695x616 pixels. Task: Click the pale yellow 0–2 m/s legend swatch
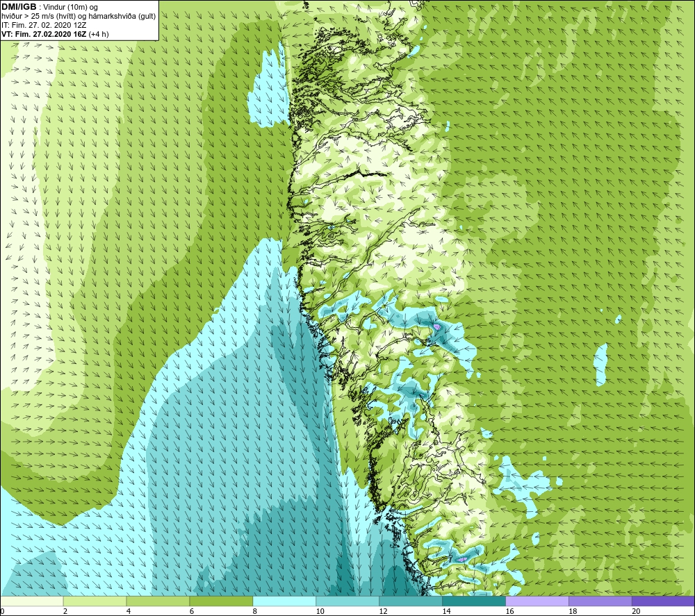(x=32, y=601)
